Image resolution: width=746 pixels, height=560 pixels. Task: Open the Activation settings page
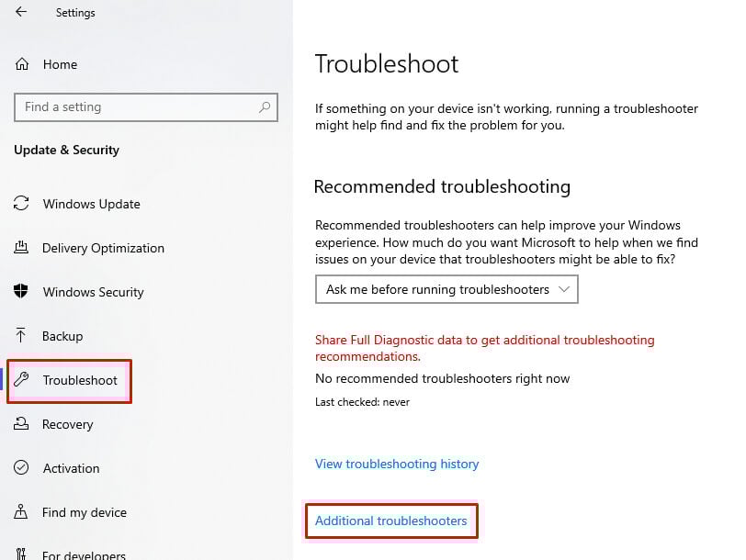71,468
